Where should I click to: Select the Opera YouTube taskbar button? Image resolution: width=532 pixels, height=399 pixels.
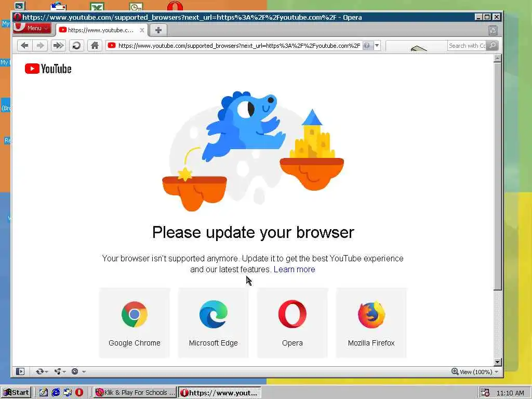click(x=220, y=393)
